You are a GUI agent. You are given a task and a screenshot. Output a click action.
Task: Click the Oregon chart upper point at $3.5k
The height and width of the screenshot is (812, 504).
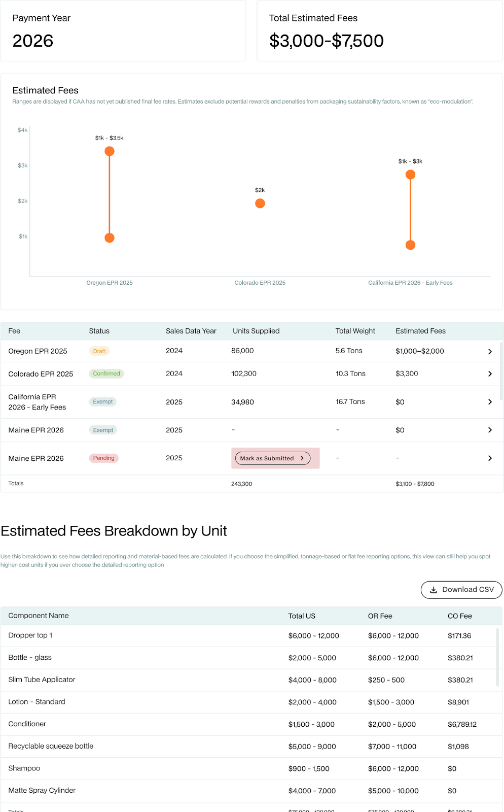110,151
